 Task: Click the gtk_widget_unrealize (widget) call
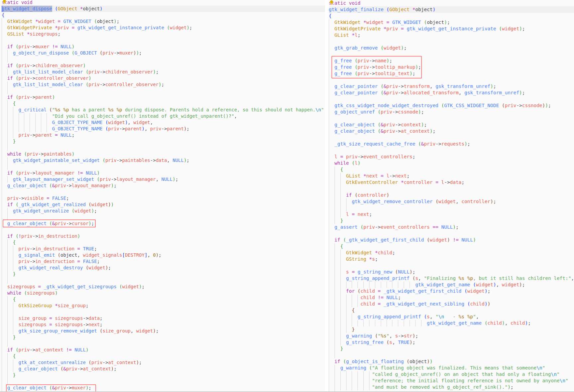coord(55,211)
